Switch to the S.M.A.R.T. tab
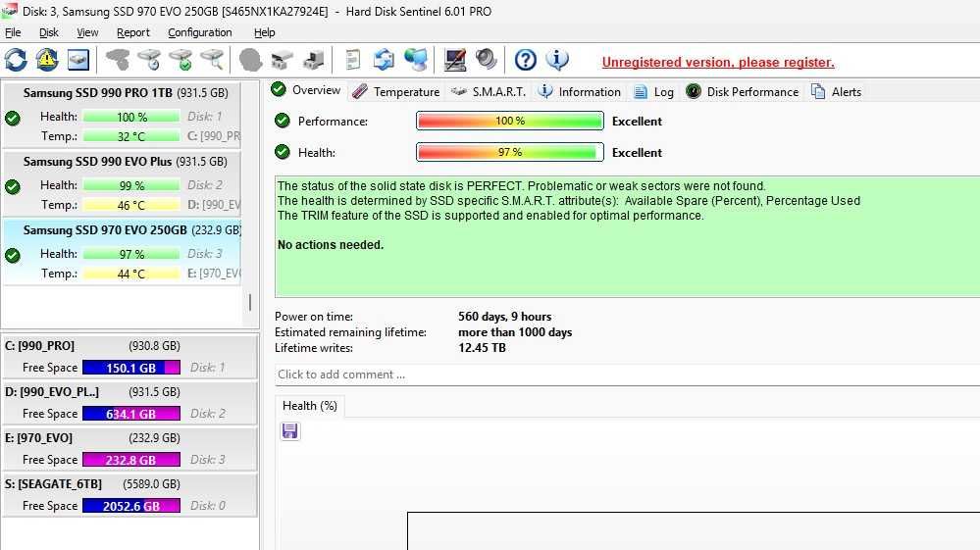Screen dimensions: 980x550 (489, 92)
